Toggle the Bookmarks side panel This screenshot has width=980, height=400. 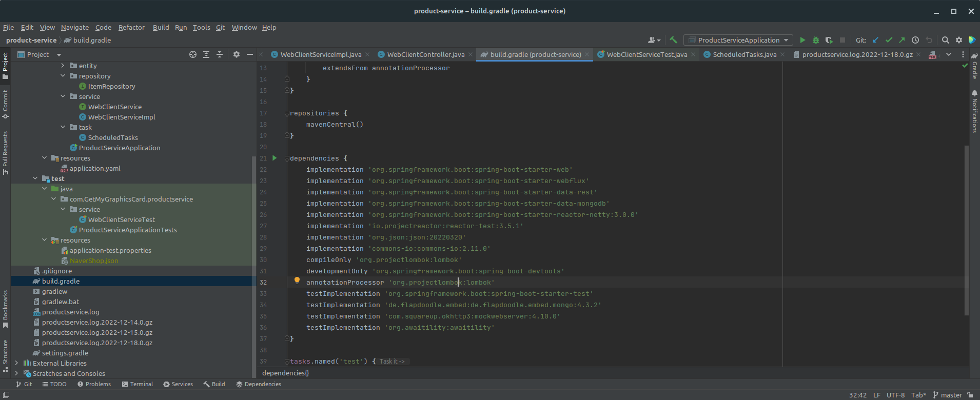coord(5,309)
